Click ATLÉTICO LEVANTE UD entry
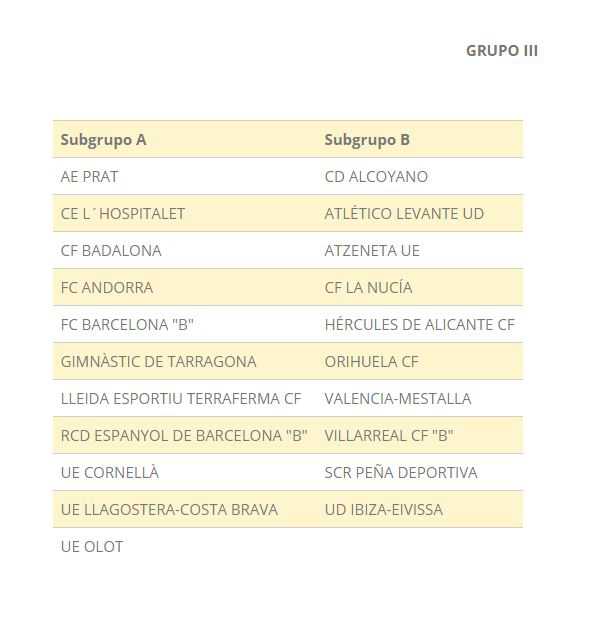 404,214
